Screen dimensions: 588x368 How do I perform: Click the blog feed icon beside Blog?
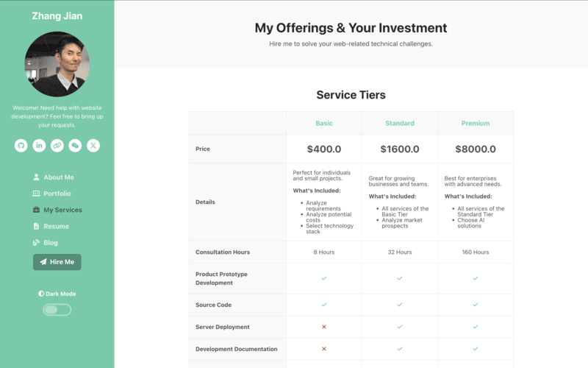tap(37, 242)
